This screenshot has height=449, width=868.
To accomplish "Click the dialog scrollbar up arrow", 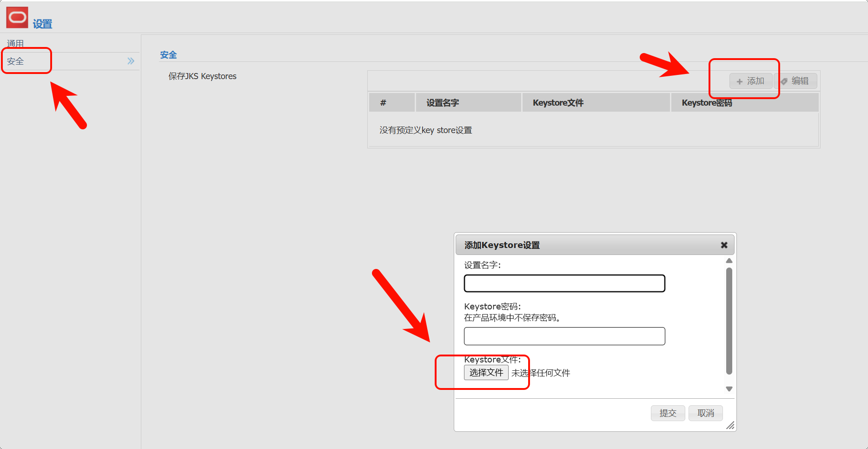I will [x=729, y=261].
